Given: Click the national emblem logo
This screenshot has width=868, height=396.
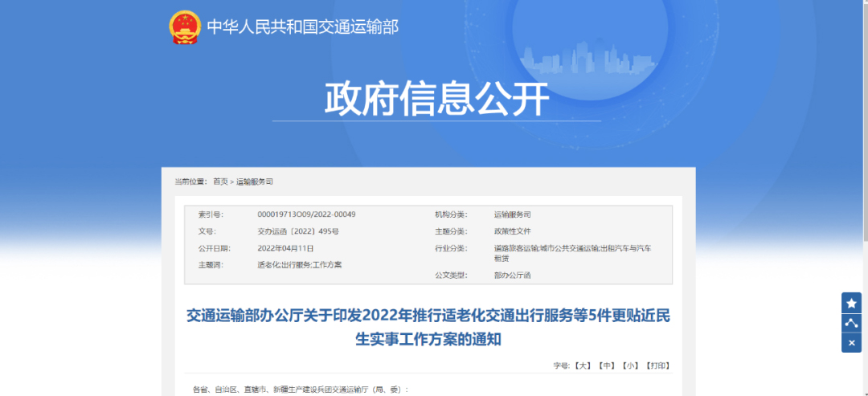Looking at the screenshot, I should 184,27.
